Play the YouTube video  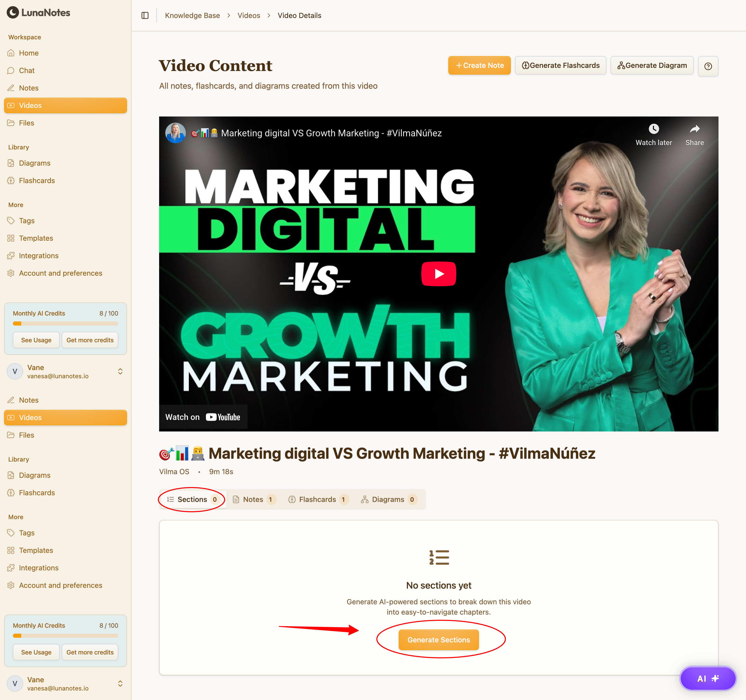[x=438, y=274]
